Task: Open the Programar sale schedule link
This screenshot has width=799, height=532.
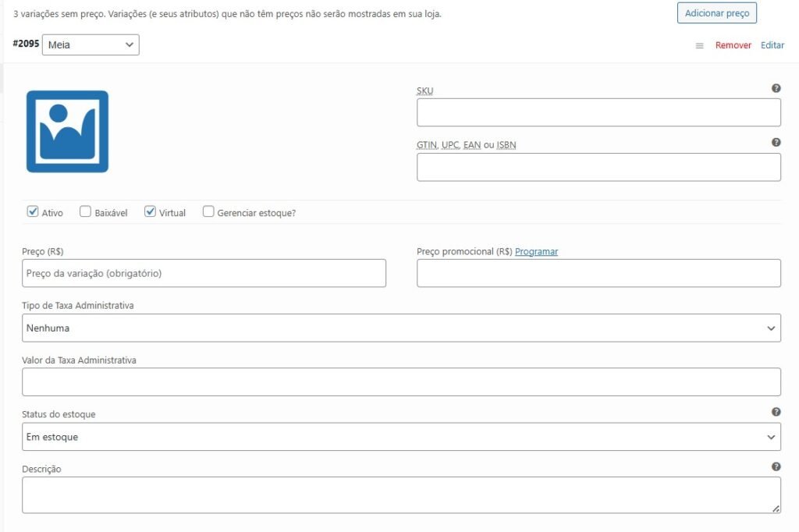Action: (x=536, y=252)
